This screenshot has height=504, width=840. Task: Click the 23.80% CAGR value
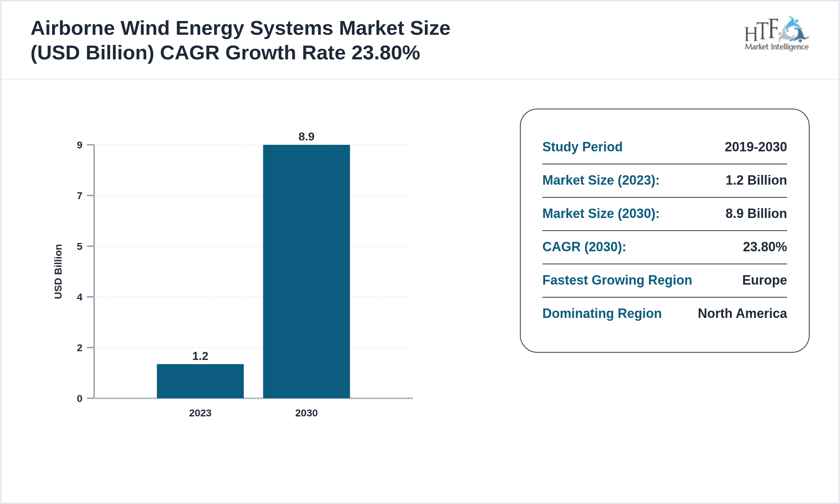765,247
